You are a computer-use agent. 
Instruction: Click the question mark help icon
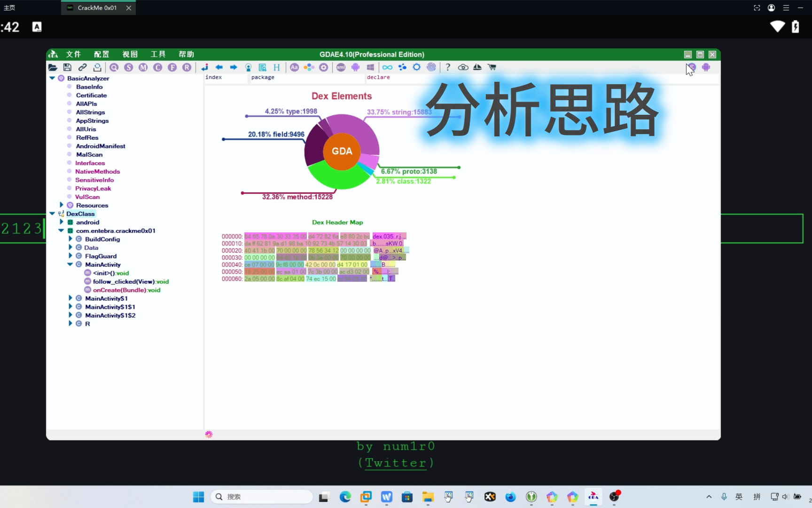click(x=448, y=67)
